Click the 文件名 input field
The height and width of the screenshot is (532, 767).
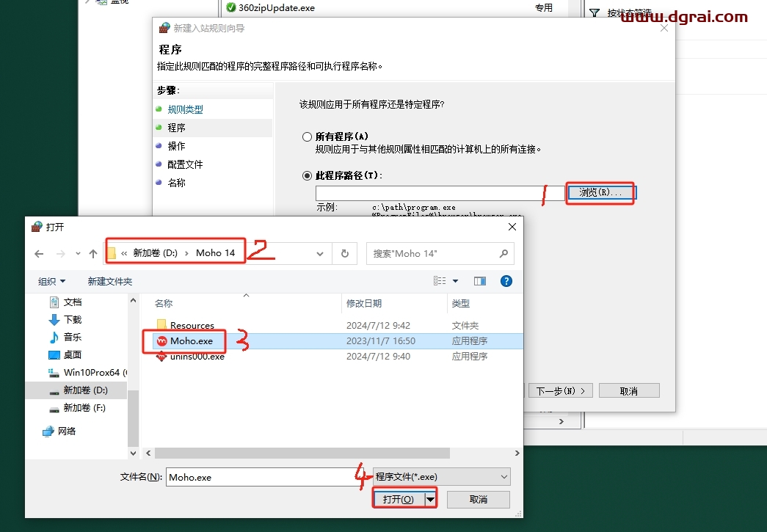(268, 477)
